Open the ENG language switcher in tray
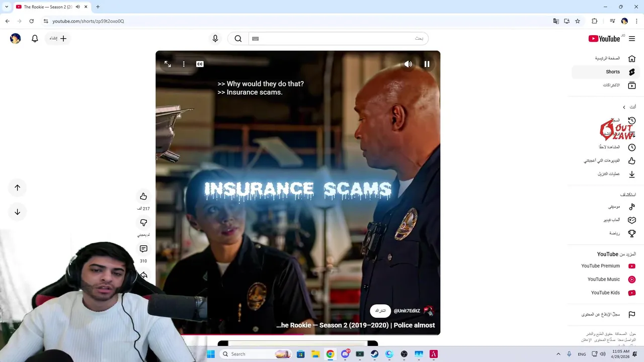 582,354
